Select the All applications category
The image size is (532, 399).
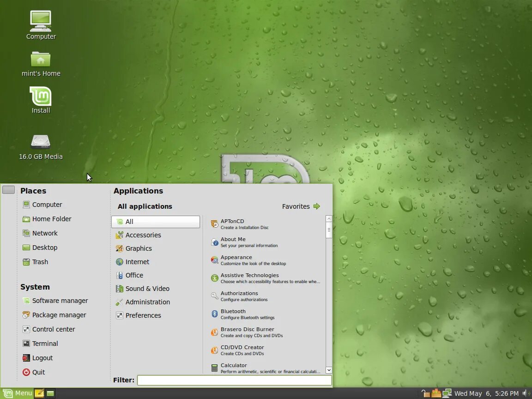point(156,222)
